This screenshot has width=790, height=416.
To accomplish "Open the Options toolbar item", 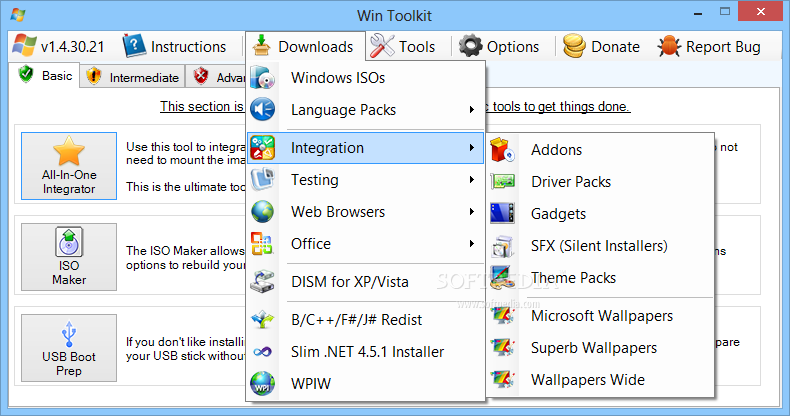I will pyautogui.click(x=499, y=46).
